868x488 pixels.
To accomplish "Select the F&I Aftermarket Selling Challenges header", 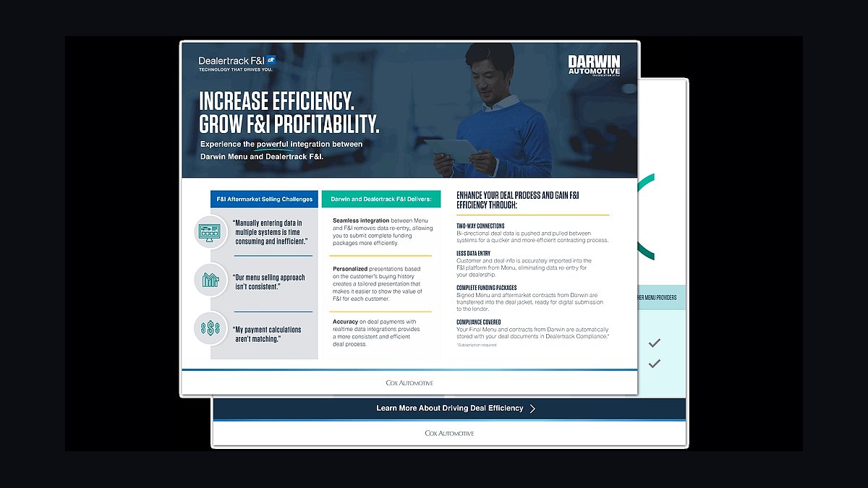I will pyautogui.click(x=265, y=199).
